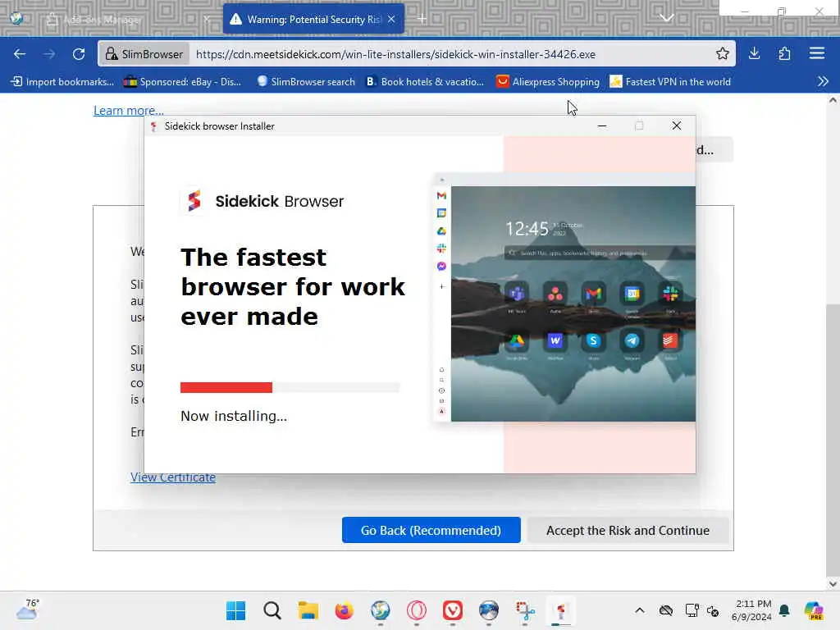Open Fastest VPN in the world bookmark
The image size is (840, 630).
point(670,81)
